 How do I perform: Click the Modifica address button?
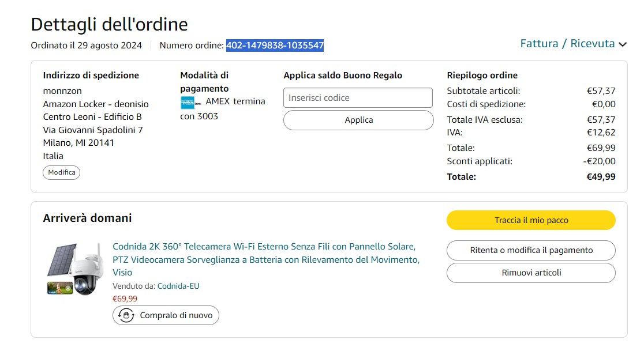pos(61,172)
